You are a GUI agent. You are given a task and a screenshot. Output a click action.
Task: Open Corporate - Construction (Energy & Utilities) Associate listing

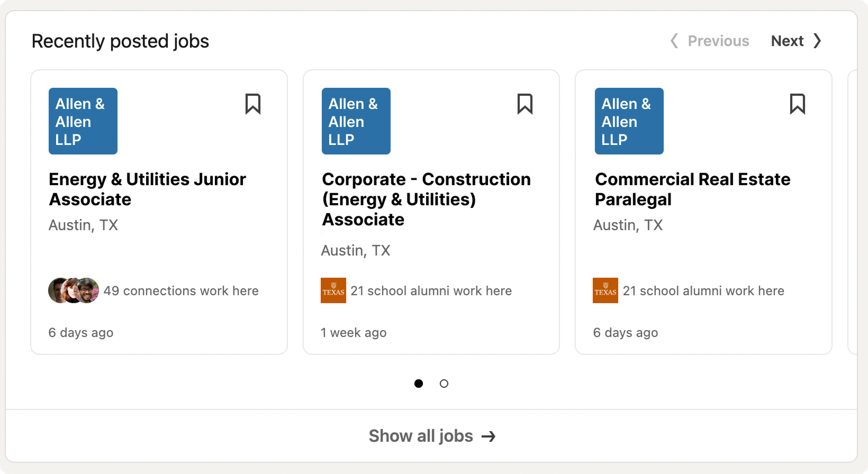click(x=426, y=199)
